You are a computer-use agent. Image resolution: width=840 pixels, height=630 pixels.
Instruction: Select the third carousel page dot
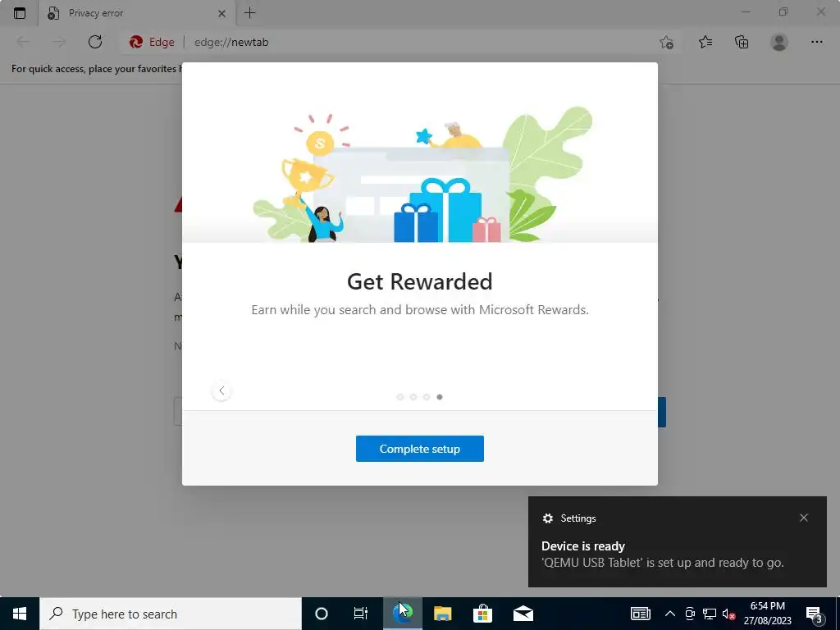pos(427,397)
